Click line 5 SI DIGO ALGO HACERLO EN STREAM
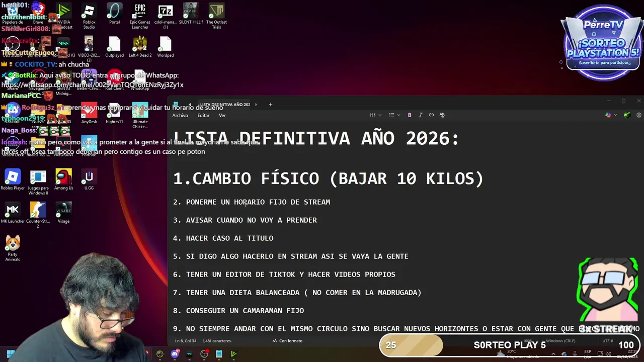Screen dimensions: 644x362 pyautogui.click(x=291, y=256)
